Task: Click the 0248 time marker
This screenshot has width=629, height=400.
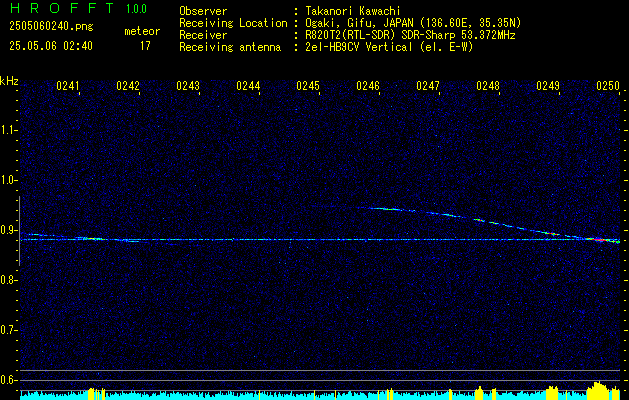Action: pyautogui.click(x=488, y=85)
